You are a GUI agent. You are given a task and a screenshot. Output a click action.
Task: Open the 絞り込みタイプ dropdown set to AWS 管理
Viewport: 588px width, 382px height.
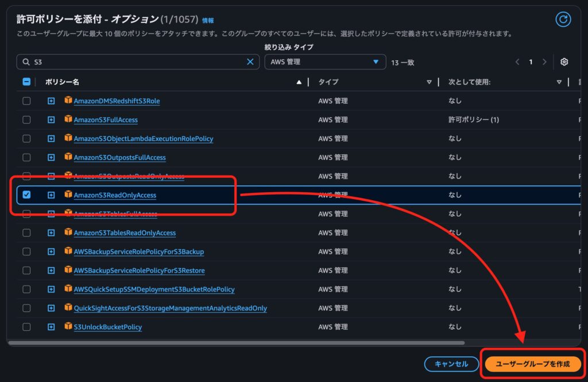coord(325,62)
